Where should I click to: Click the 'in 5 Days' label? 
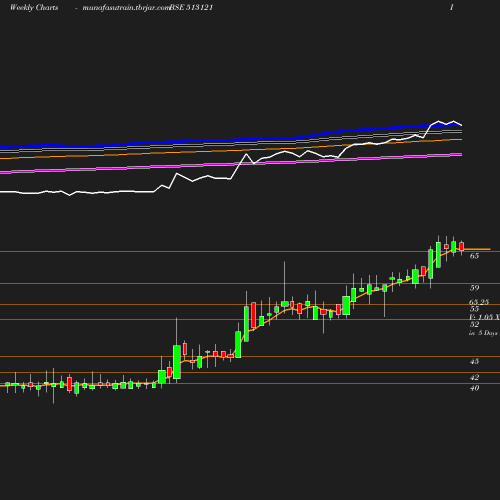point(483,333)
